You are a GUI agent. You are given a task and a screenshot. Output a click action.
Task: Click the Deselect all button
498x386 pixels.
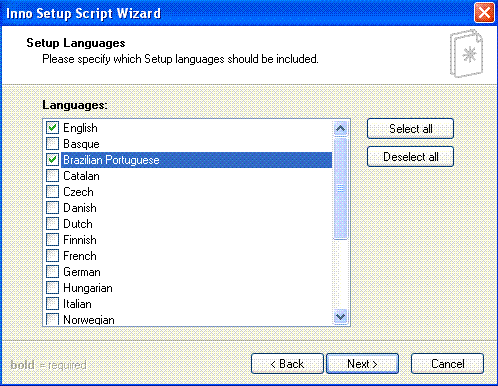coord(410,157)
